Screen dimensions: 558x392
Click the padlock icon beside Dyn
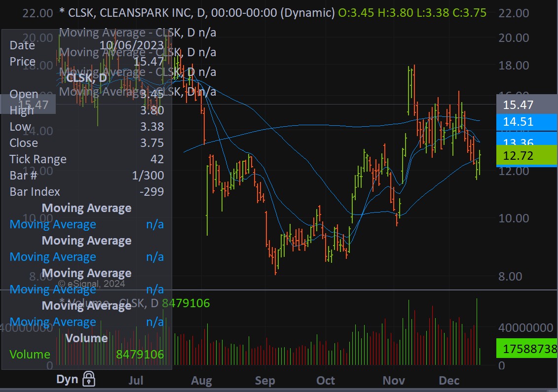[x=89, y=379]
